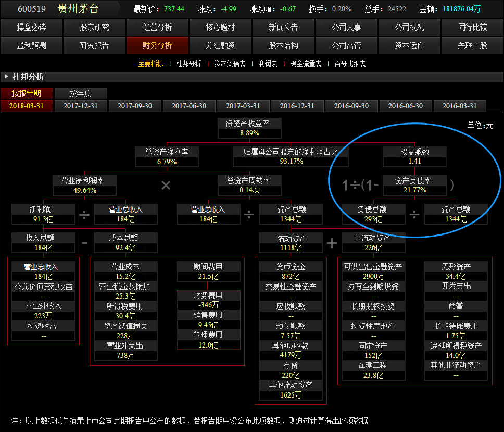Open the 研究报告 tab

tap(95, 46)
